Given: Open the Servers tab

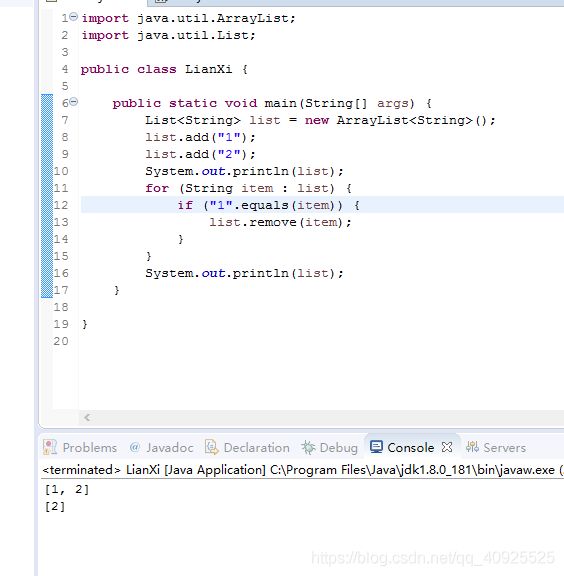Looking at the screenshot, I should (x=496, y=447).
